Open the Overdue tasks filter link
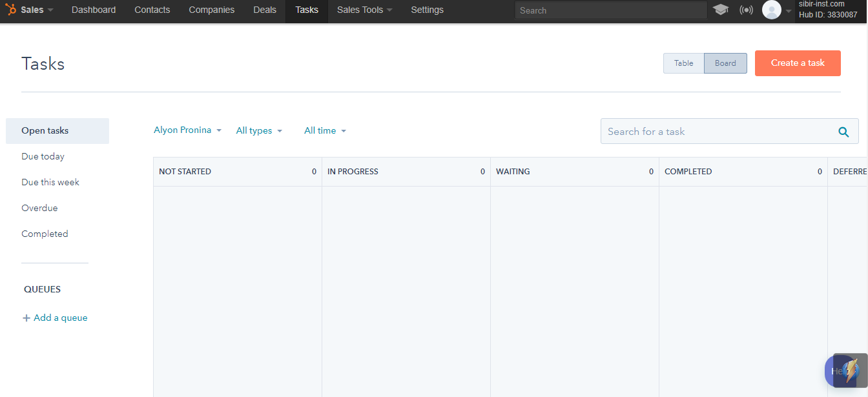This screenshot has height=397, width=868. (x=39, y=207)
